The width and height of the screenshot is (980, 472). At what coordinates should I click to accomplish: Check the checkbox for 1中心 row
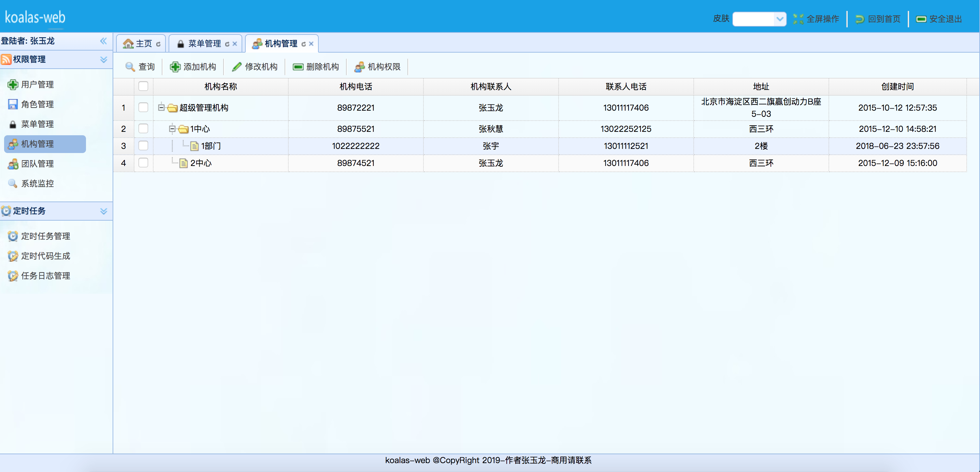[x=143, y=129]
